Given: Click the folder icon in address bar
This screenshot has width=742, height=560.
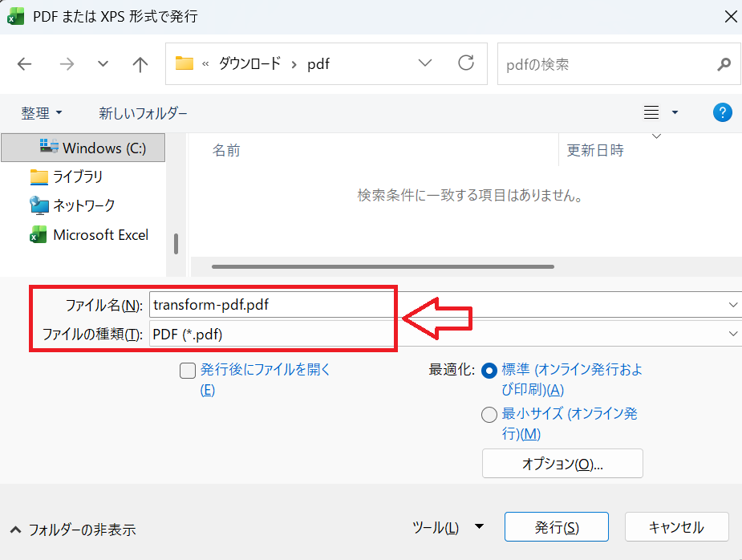Looking at the screenshot, I should (184, 63).
